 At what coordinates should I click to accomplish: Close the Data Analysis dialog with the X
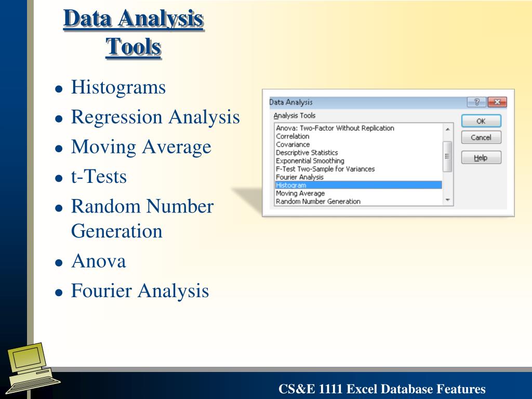click(497, 102)
